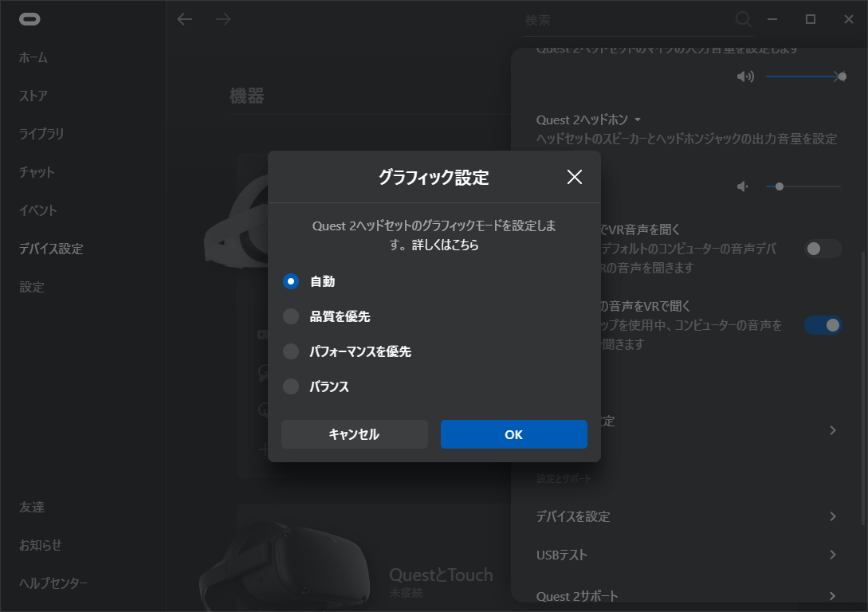Open ストア in the sidebar
Image resolution: width=868 pixels, height=612 pixels.
tap(33, 96)
